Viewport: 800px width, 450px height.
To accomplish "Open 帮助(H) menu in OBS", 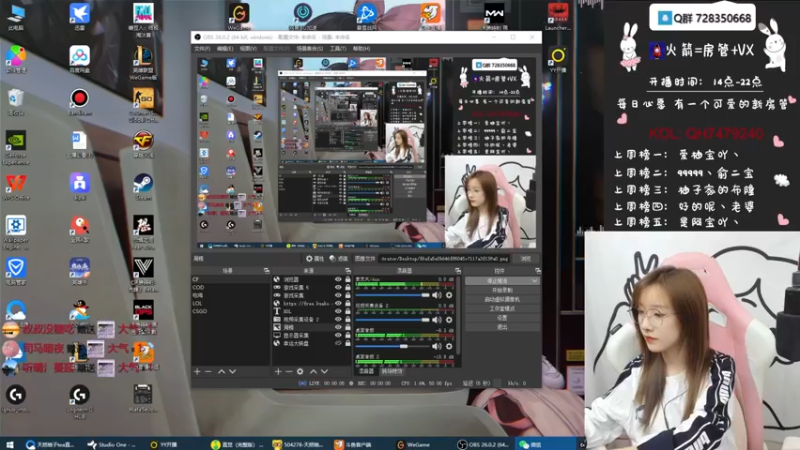I will (361, 48).
